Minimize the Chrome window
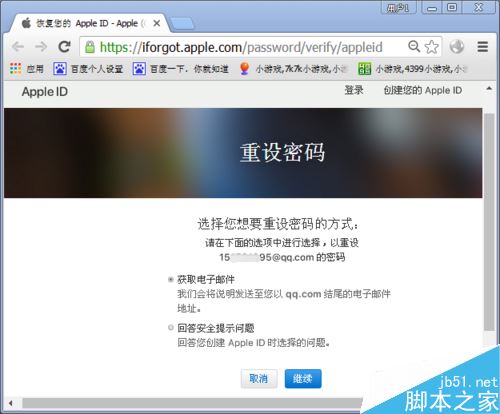The height and width of the screenshot is (414, 500). click(432, 7)
